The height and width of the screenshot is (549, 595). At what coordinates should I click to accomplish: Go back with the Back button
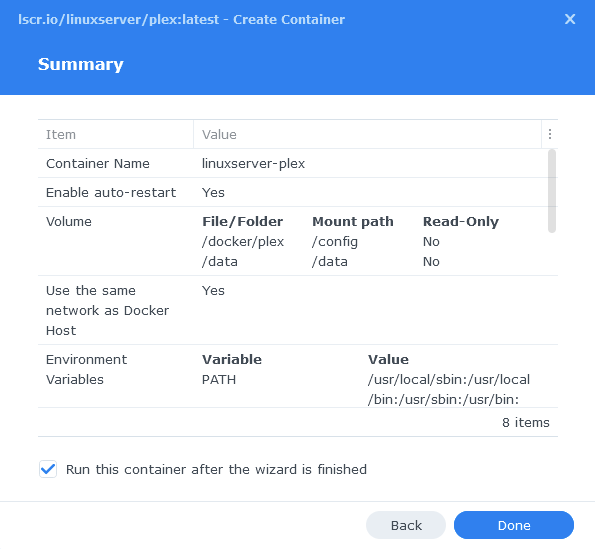point(406,525)
